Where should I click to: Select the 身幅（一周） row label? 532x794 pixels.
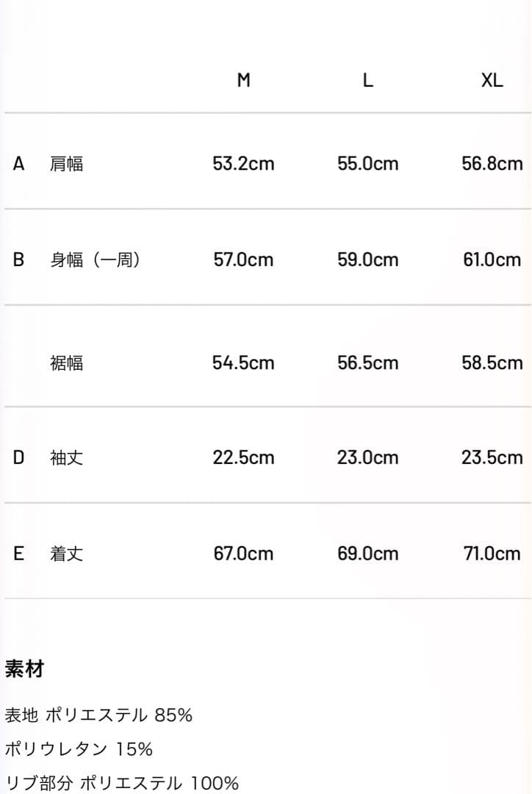point(95,260)
